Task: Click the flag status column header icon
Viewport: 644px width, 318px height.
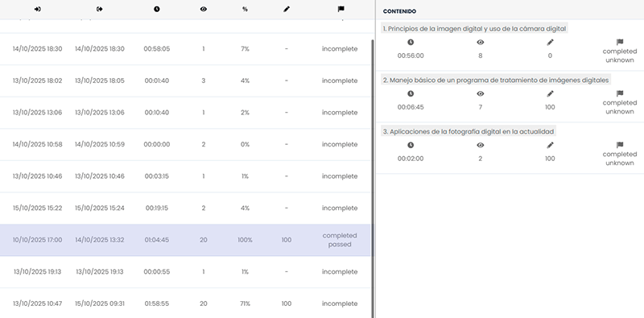Action: click(x=341, y=9)
